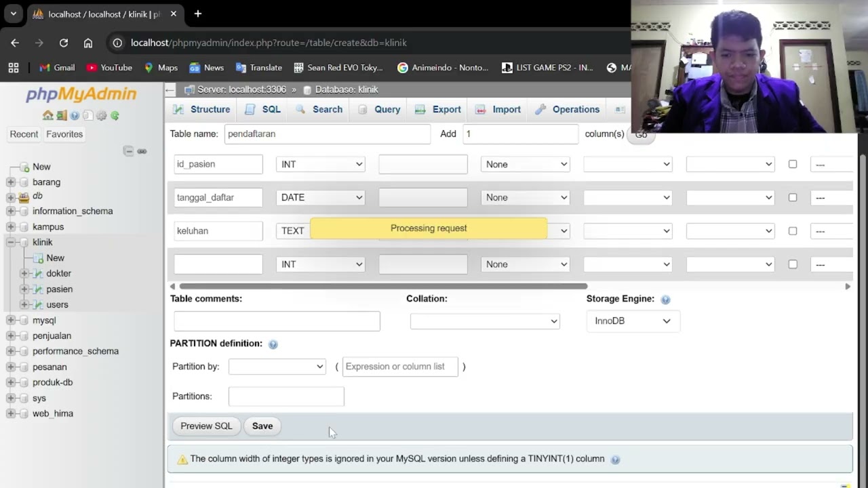Open help icon beside integer width warning
The height and width of the screenshot is (488, 868).
[x=615, y=460]
